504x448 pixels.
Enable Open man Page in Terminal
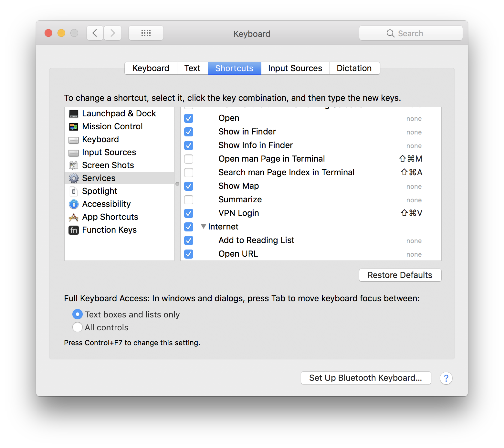189,159
